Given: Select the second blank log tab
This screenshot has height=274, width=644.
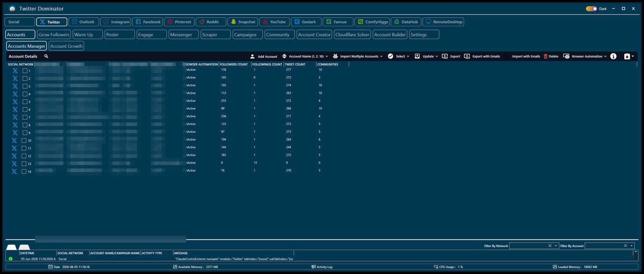Looking at the screenshot, I should coord(24,247).
